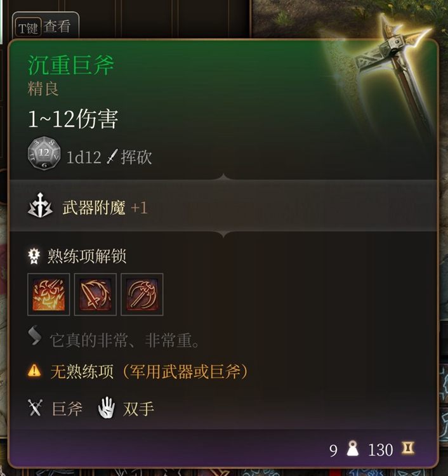Click the 武器附魔 +1 enchantment row
The width and height of the screenshot is (448, 476).
coord(223,206)
